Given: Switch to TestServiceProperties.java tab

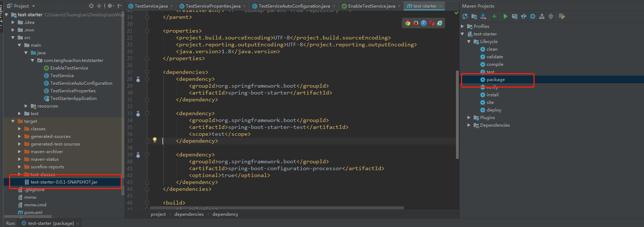Looking at the screenshot, I should pos(213,6).
